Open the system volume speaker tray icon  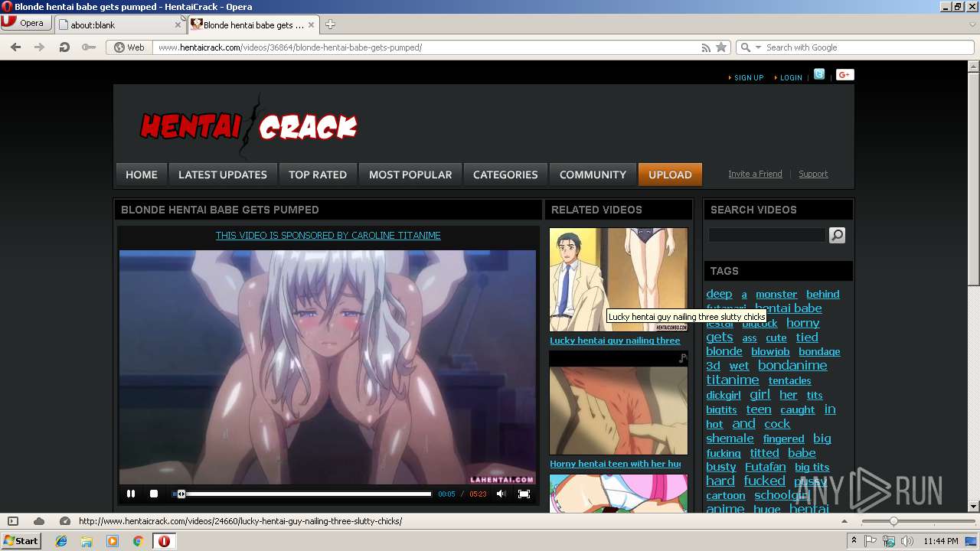(x=907, y=541)
